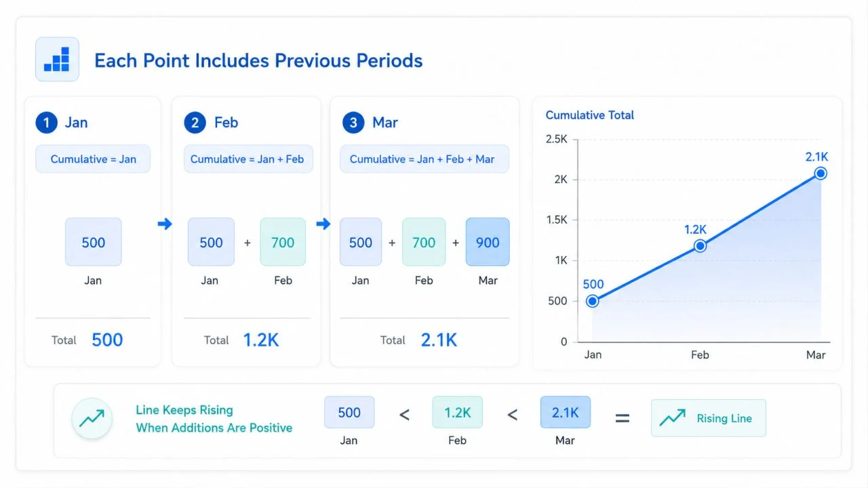
Task: Click the 900 Mar value box
Action: 488,242
